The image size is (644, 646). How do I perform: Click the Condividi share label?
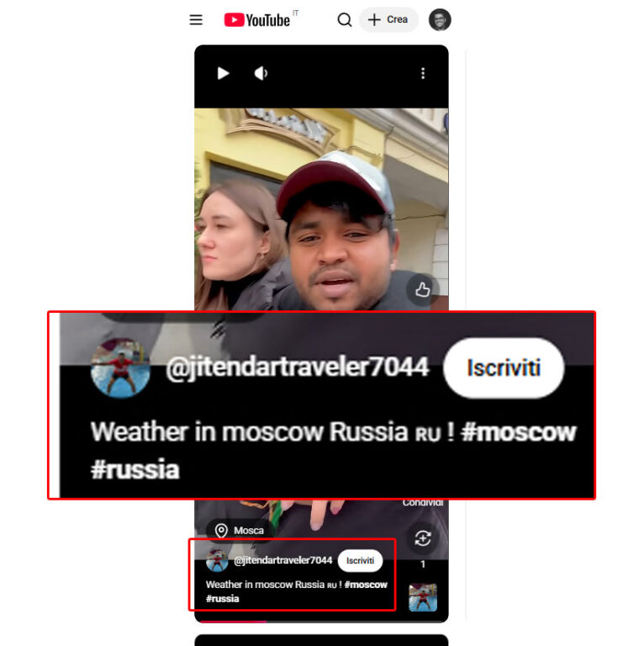click(423, 503)
